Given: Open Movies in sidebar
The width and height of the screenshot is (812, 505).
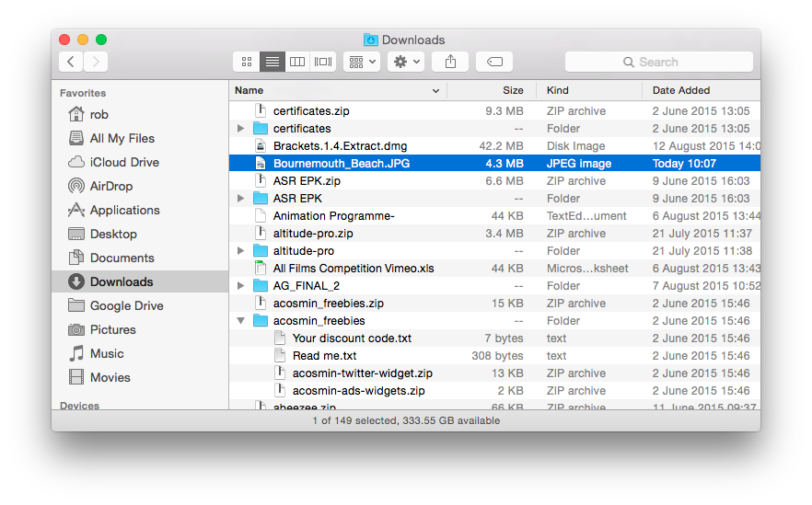Looking at the screenshot, I should [140, 377].
